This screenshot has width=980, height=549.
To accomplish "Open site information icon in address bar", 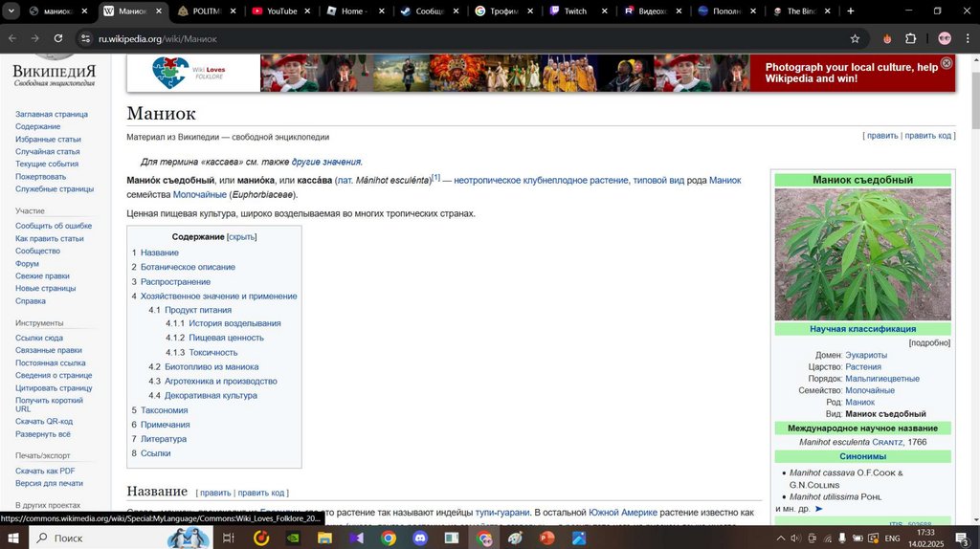I will click(x=85, y=38).
